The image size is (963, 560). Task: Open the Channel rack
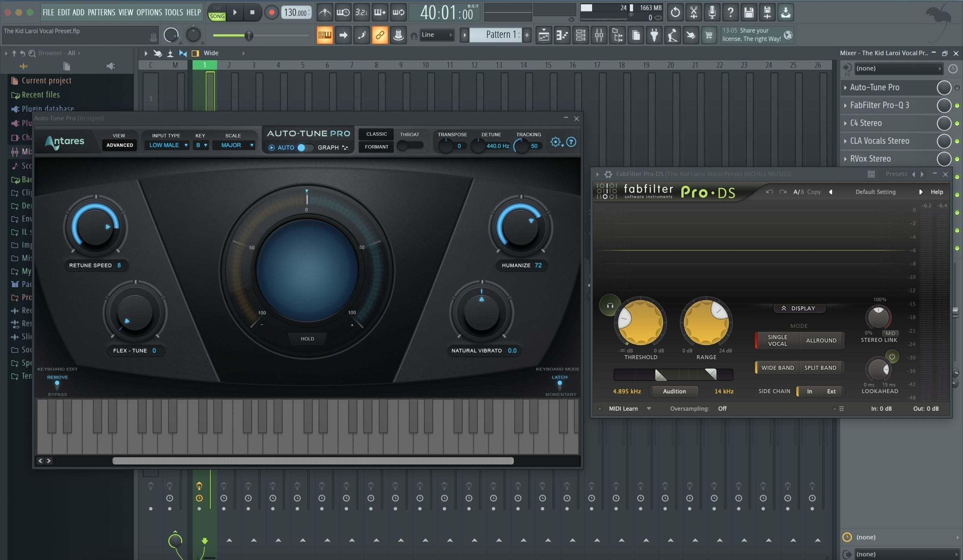(x=581, y=35)
